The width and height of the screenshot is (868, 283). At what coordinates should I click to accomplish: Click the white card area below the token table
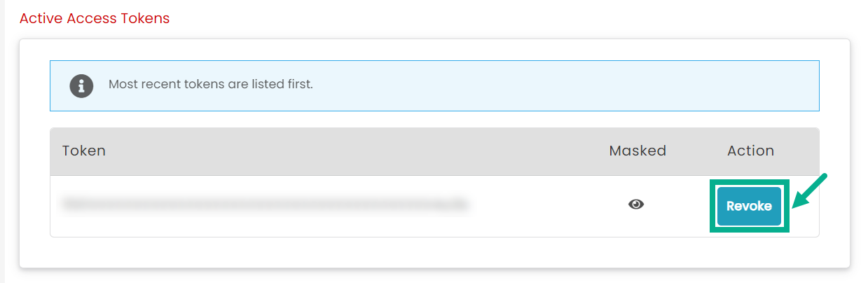434,252
